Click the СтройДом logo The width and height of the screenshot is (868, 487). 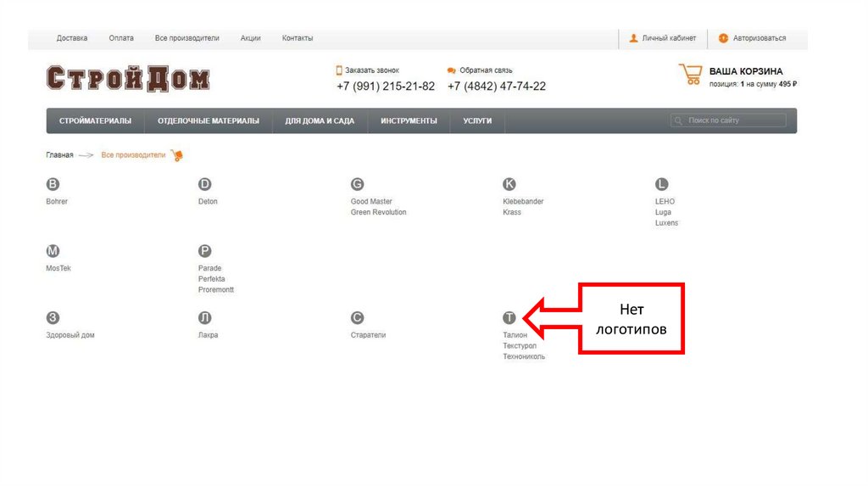128,79
